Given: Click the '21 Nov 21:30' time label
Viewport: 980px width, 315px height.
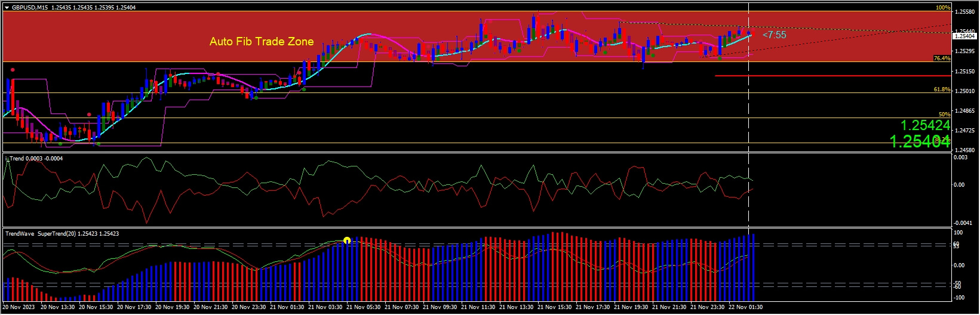Looking at the screenshot, I should [x=669, y=307].
